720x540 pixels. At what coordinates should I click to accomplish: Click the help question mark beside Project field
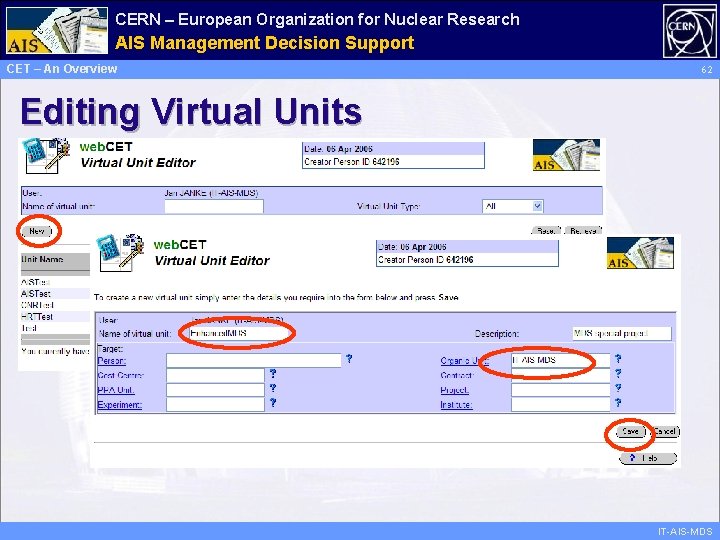coord(618,388)
